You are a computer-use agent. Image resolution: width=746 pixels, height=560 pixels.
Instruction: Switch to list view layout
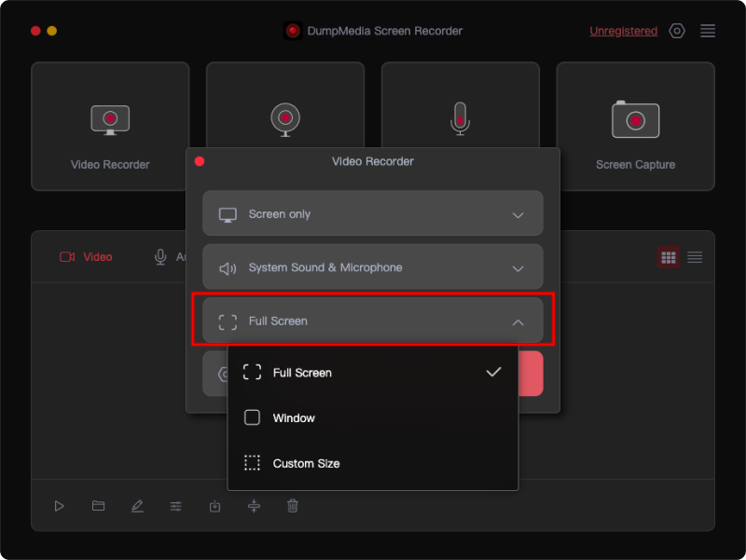click(695, 257)
